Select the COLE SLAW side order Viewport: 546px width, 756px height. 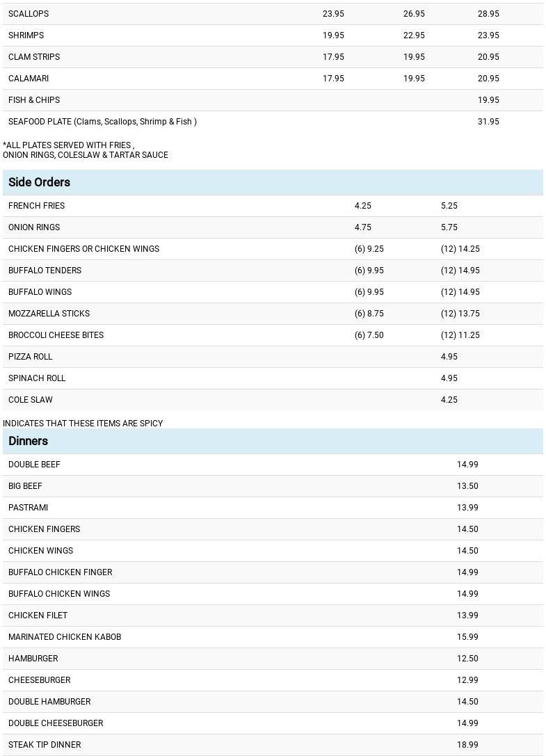click(31, 400)
